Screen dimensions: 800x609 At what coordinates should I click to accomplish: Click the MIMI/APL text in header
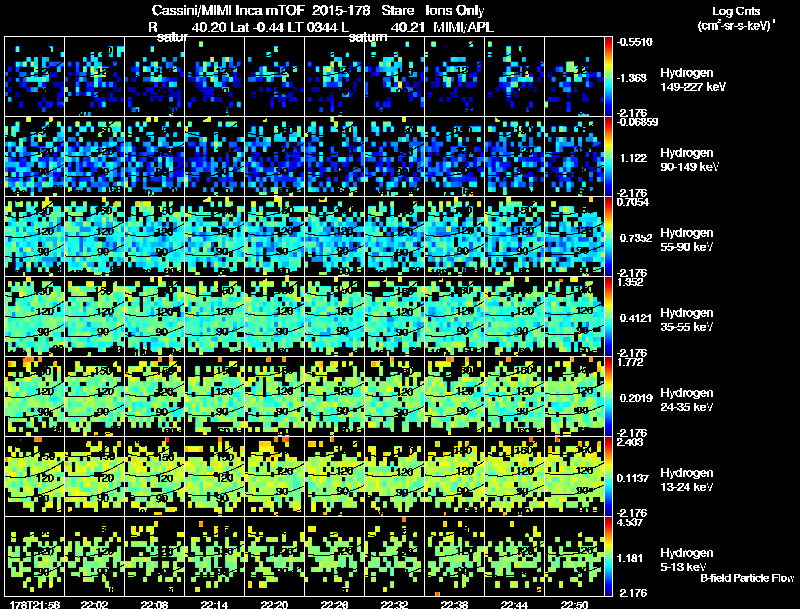tap(463, 27)
